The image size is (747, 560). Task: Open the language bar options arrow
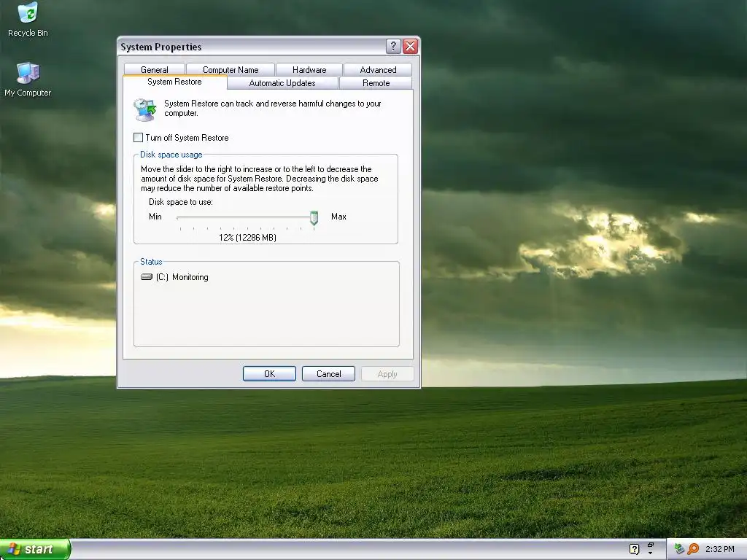click(x=650, y=553)
